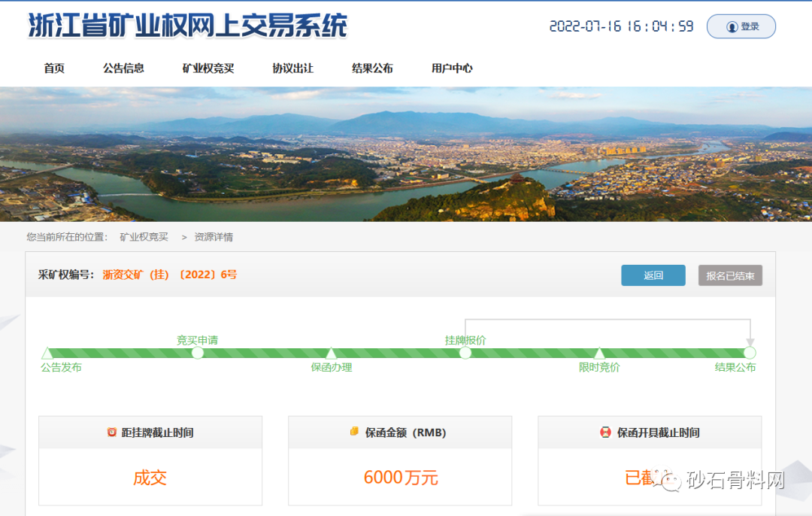Image resolution: width=812 pixels, height=516 pixels.
Task: Click the coin icon beside 保函金额
Action: coord(354,432)
